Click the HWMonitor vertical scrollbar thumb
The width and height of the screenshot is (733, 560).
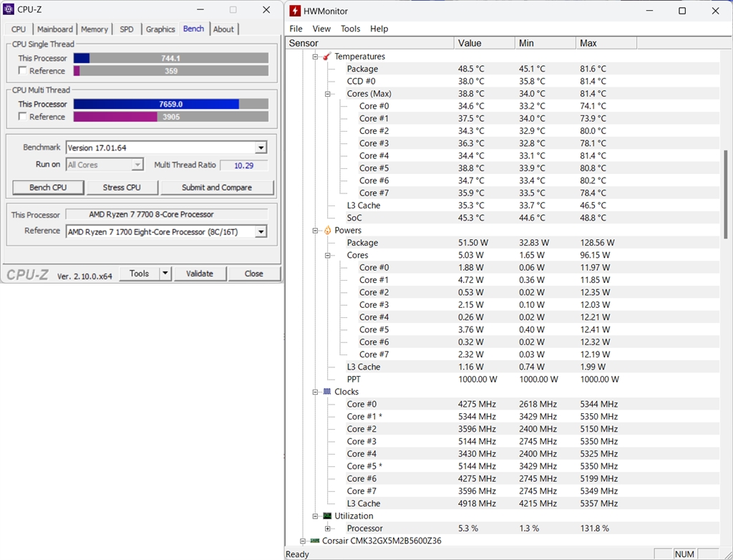727,193
